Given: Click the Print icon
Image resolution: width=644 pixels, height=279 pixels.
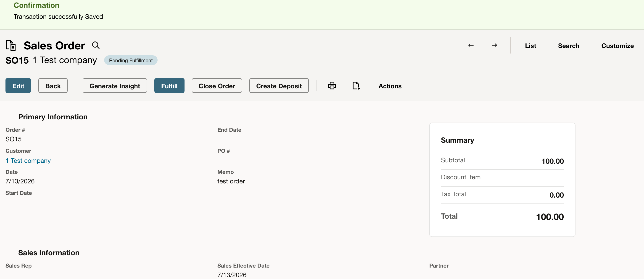Looking at the screenshot, I should pos(332,86).
